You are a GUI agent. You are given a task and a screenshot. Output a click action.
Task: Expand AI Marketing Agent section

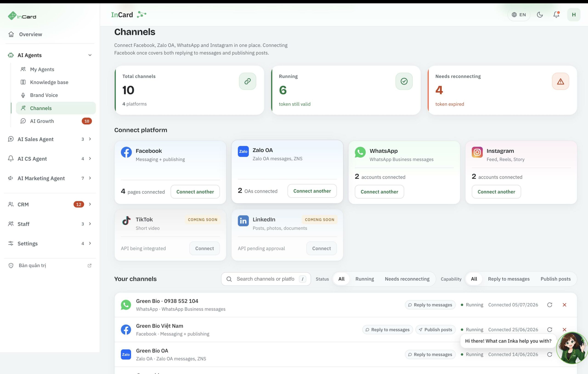[x=50, y=178]
